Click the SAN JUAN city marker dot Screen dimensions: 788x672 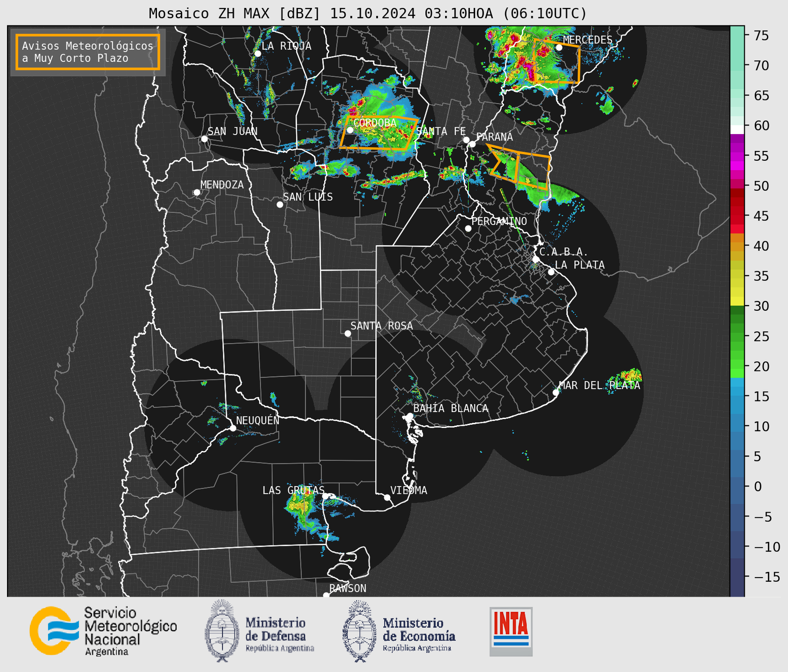click(x=204, y=139)
